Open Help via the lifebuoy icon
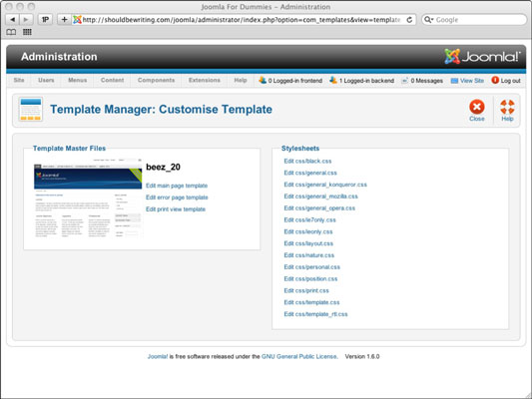 pyautogui.click(x=507, y=107)
